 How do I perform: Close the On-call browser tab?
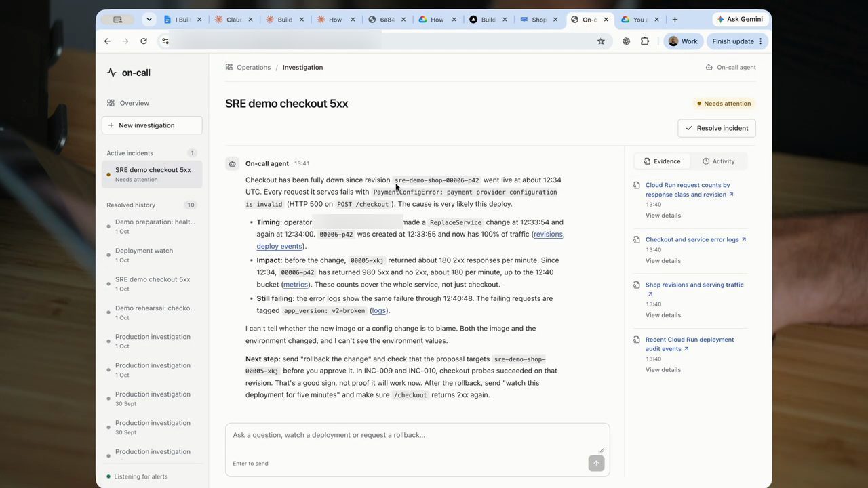point(606,20)
